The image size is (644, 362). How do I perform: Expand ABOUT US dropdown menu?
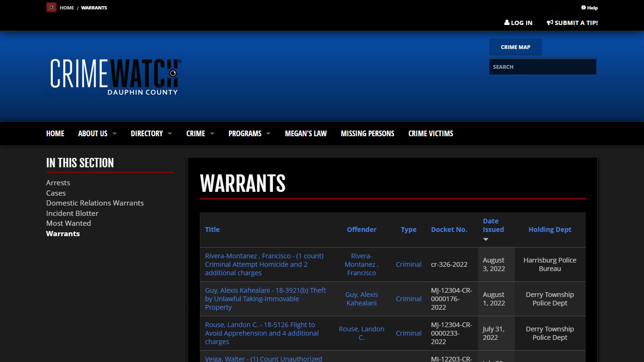[x=97, y=133]
